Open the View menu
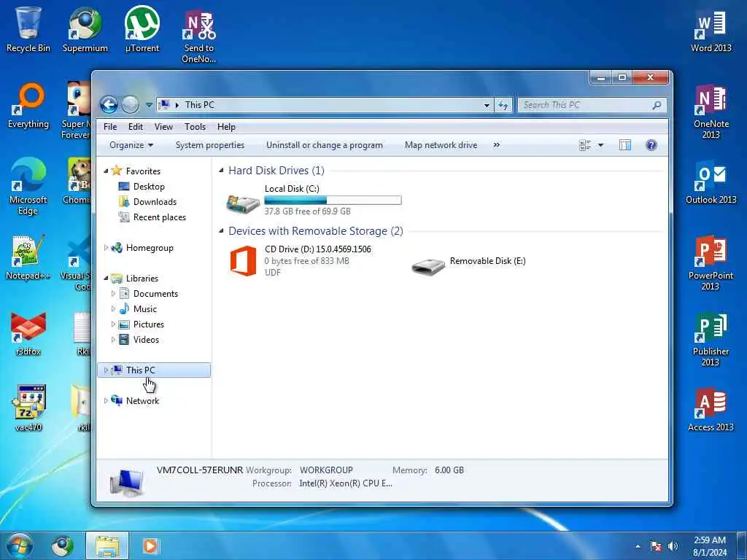The width and height of the screenshot is (747, 560). [163, 127]
